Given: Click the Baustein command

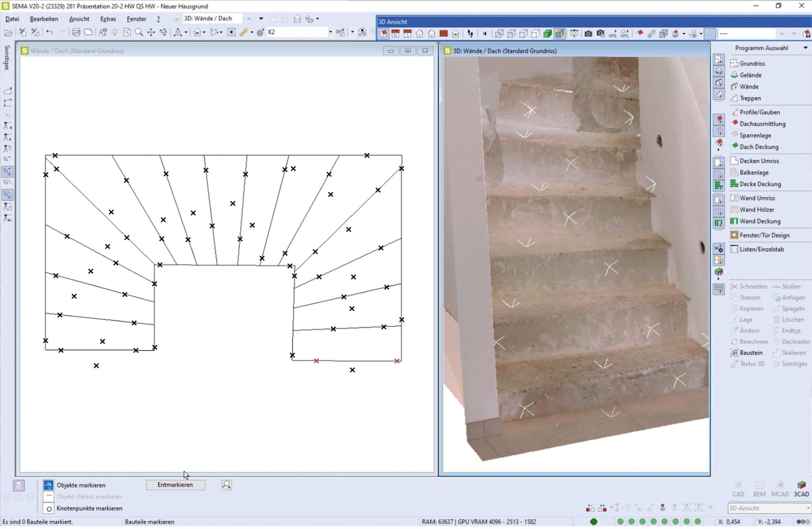Looking at the screenshot, I should tap(750, 353).
